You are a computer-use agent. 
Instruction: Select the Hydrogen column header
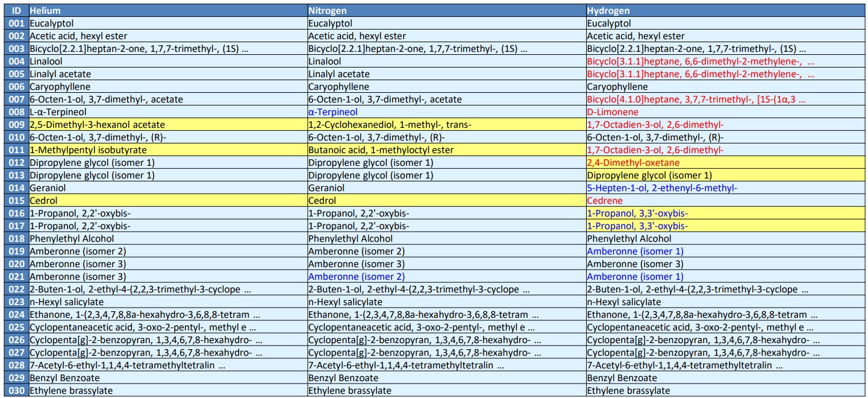pyautogui.click(x=725, y=11)
